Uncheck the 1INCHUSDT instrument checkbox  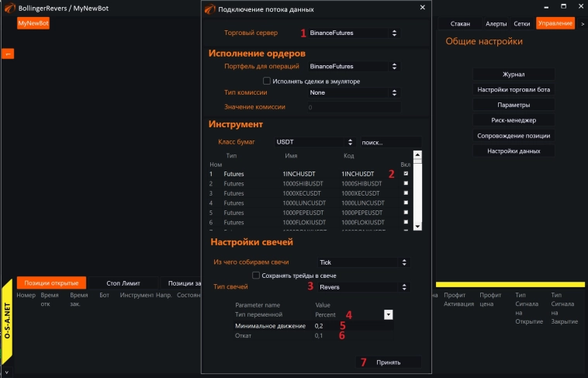point(405,173)
